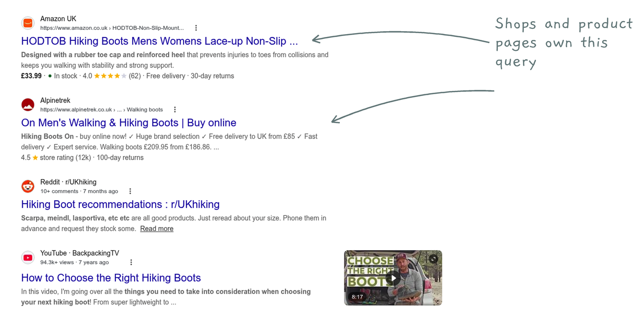Open three-dot menu for Reddit result
644x317 pixels.
(x=130, y=191)
